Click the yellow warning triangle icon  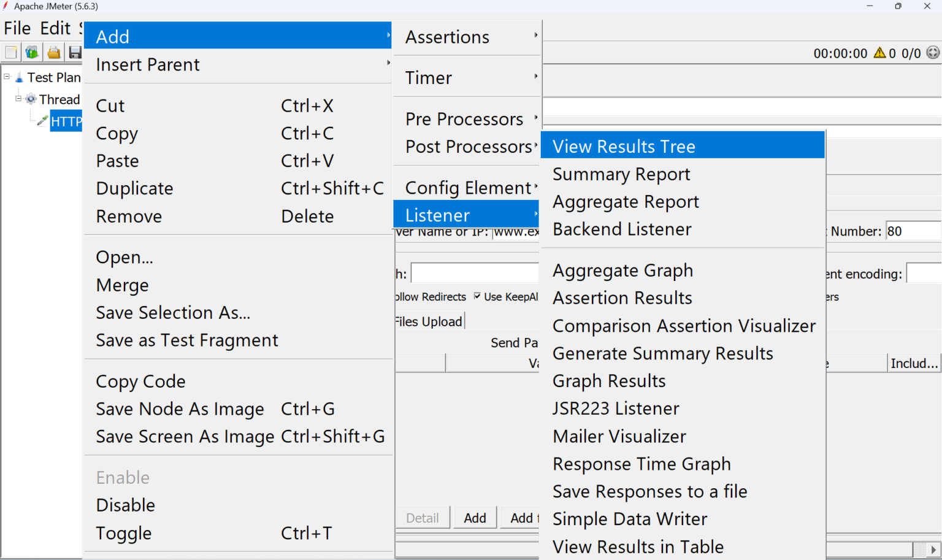(x=879, y=53)
